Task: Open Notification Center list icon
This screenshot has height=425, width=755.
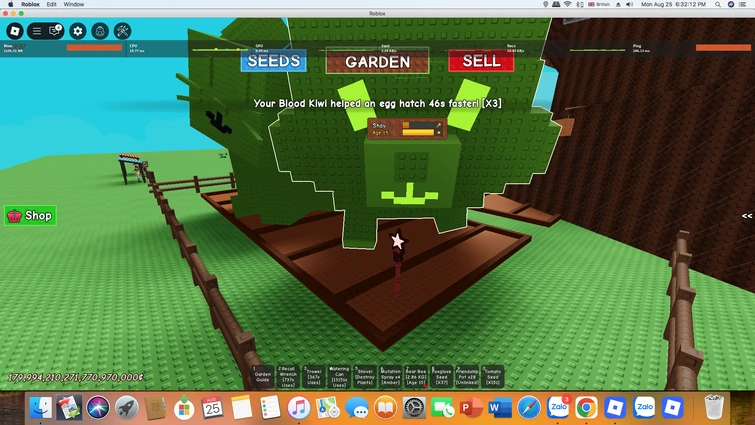Action: coord(744,4)
